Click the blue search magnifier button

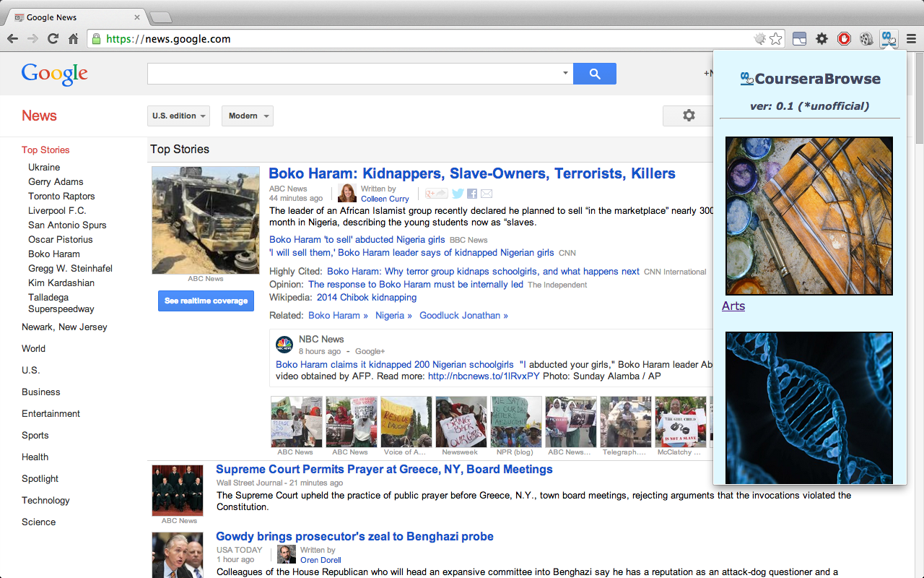coord(595,74)
